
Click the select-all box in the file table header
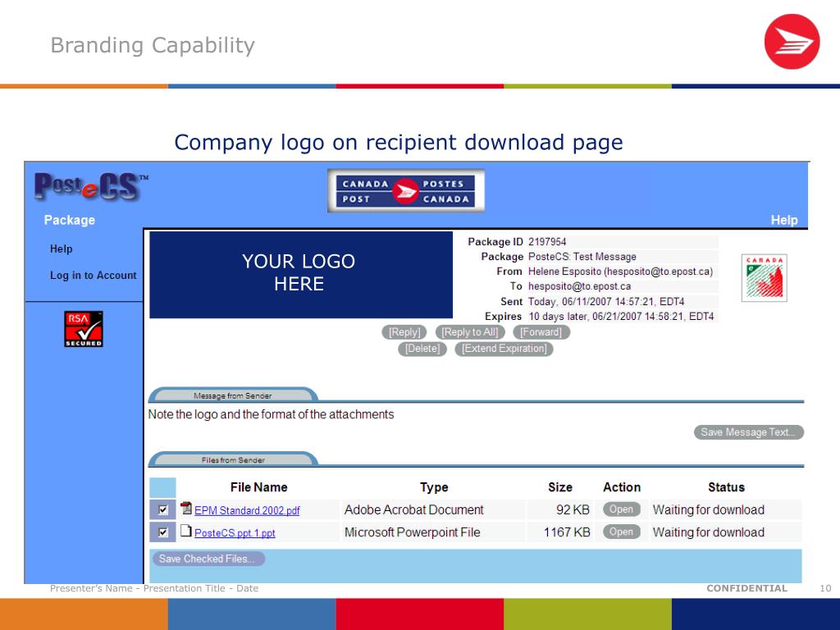pos(163,487)
